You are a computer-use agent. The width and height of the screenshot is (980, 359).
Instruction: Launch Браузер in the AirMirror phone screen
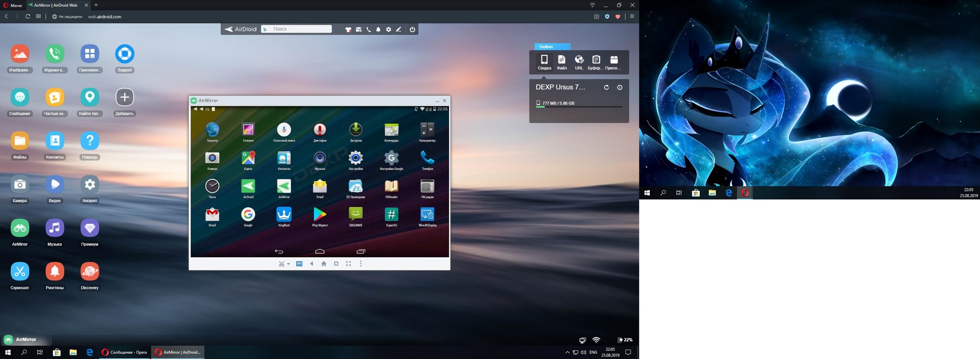click(x=212, y=130)
